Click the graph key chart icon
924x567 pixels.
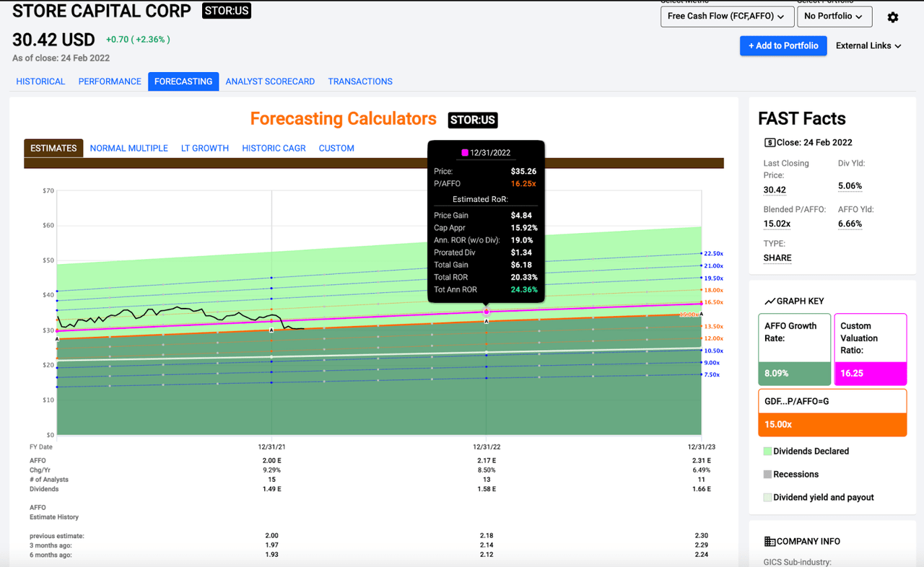[770, 301]
